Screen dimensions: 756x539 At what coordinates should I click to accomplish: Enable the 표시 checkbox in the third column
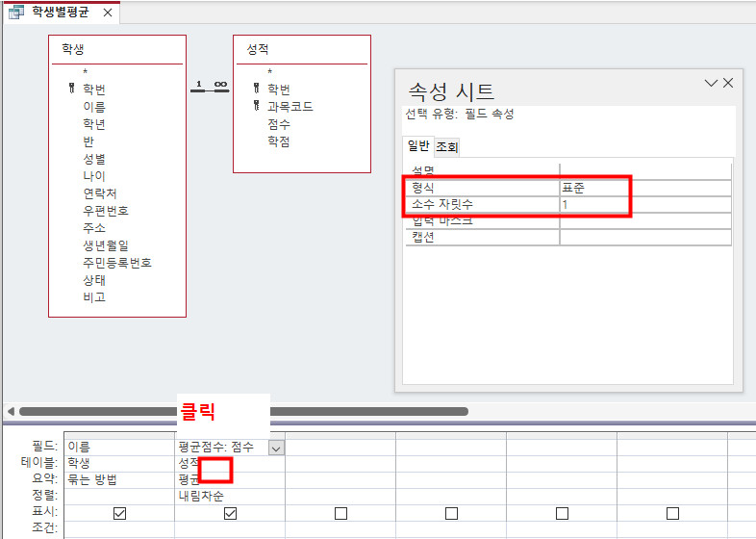[x=340, y=513]
